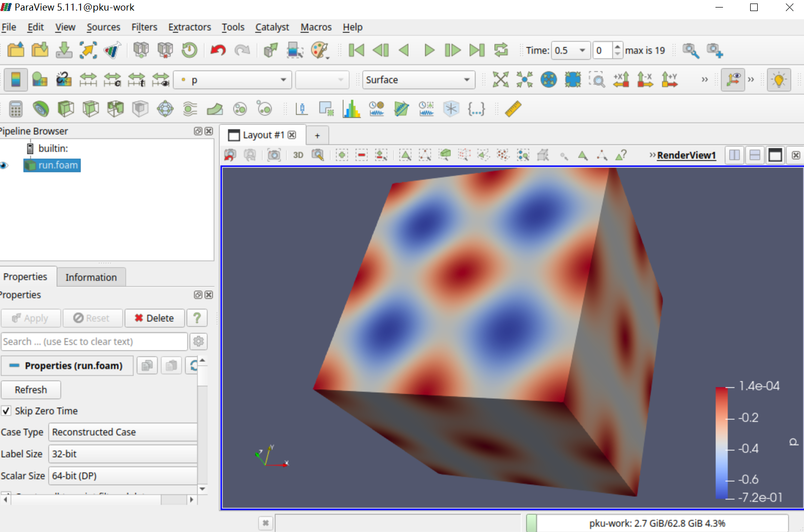Click the properties search input field

[94, 341]
